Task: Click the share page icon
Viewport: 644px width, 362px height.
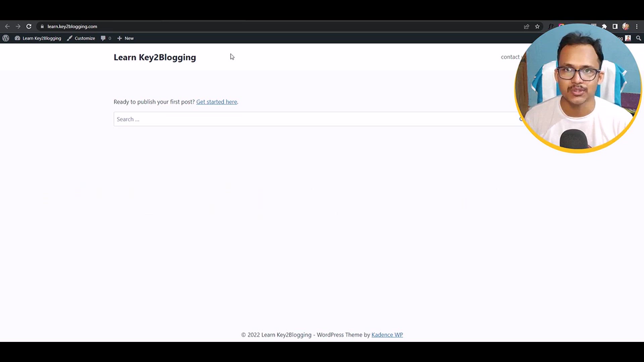Action: [x=527, y=26]
